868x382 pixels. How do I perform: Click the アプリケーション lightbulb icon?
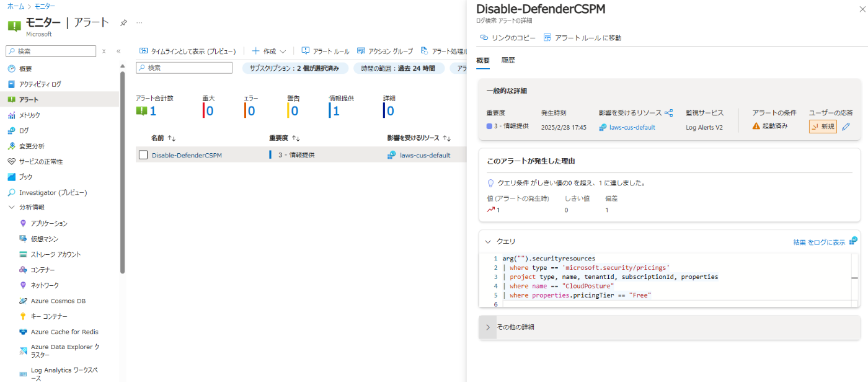pos(23,223)
